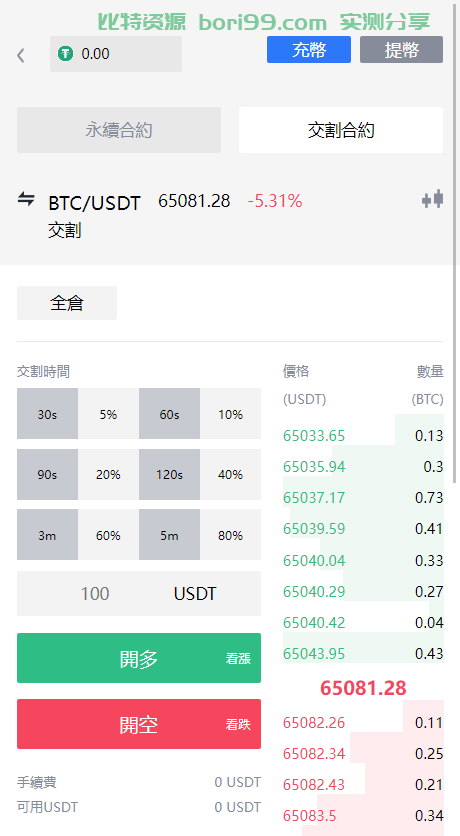Click the green 開多 long button
Image resolution: width=460 pixels, height=836 pixels.
[139, 658]
